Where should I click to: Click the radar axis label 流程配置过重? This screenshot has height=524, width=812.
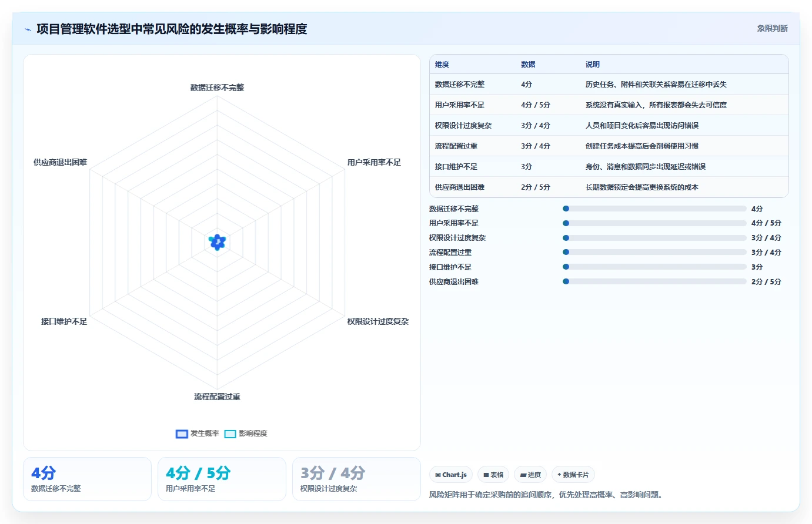point(217,397)
